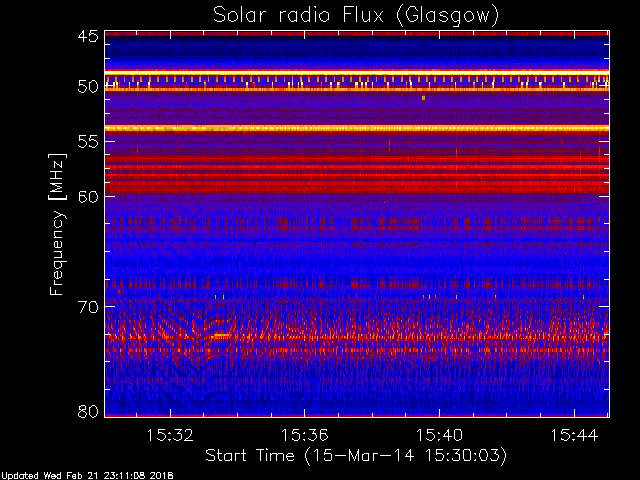Select the 'Start Time (15-Mar-14 15:30:03)' label
640x480 pixels.
(x=356, y=456)
